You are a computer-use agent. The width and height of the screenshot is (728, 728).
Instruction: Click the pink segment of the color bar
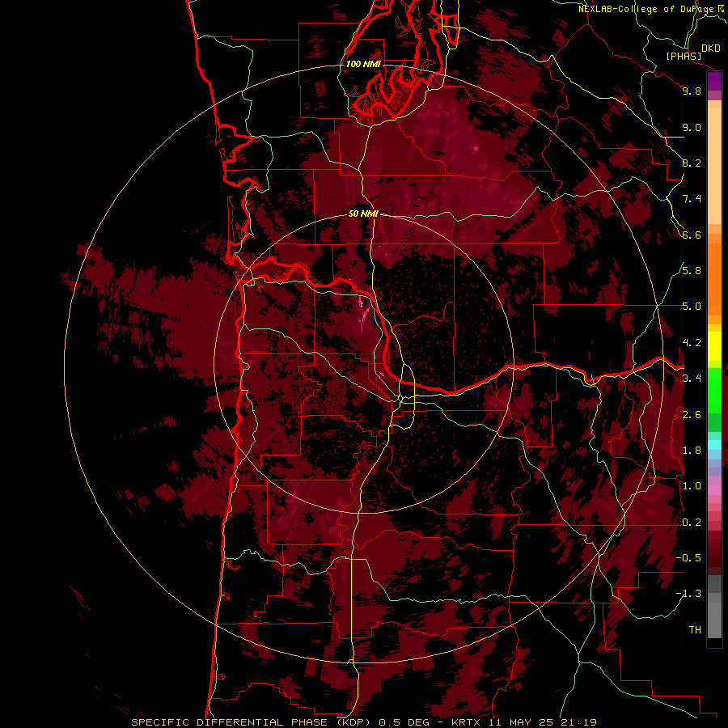[x=714, y=490]
